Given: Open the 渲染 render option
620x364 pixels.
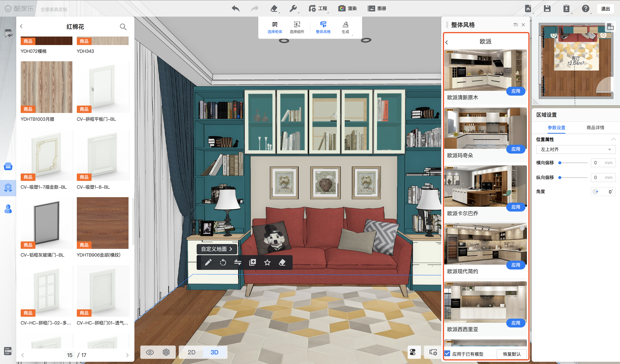Looking at the screenshot, I should tap(347, 9).
